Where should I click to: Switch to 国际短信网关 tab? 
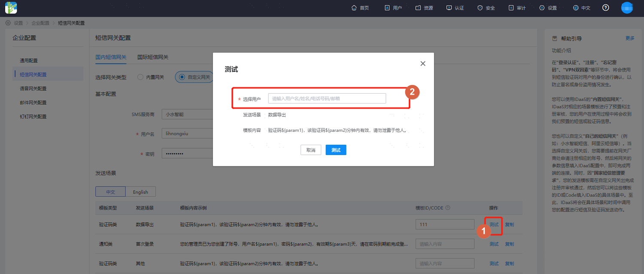(x=153, y=57)
